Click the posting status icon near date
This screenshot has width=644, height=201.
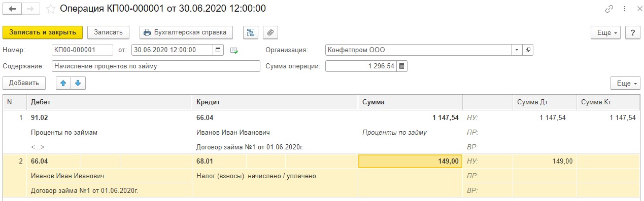(x=234, y=50)
